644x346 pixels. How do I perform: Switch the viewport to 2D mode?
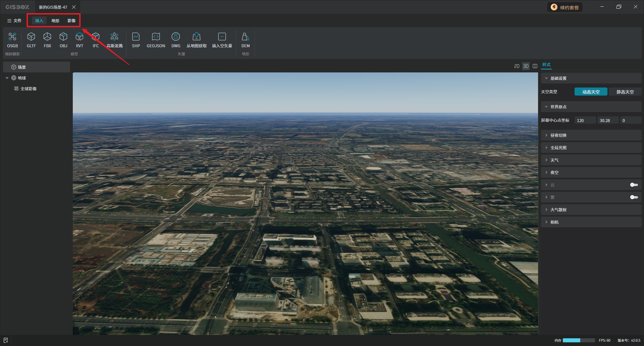[x=517, y=66]
